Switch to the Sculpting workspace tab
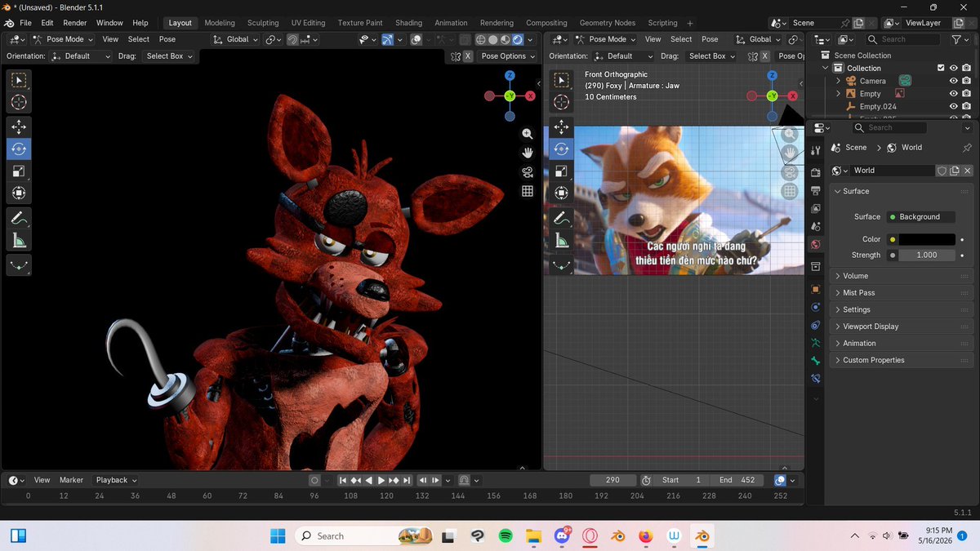The width and height of the screenshot is (980, 551). (263, 23)
